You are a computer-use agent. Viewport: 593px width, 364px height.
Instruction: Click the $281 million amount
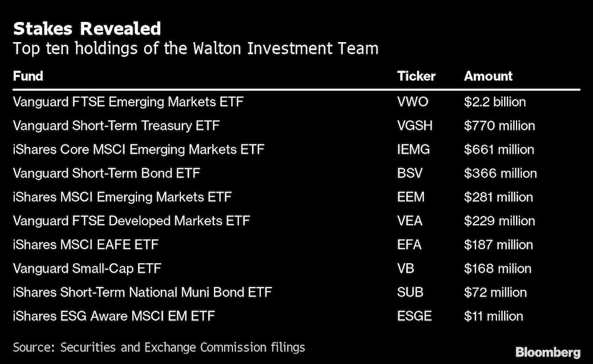pyautogui.click(x=499, y=197)
